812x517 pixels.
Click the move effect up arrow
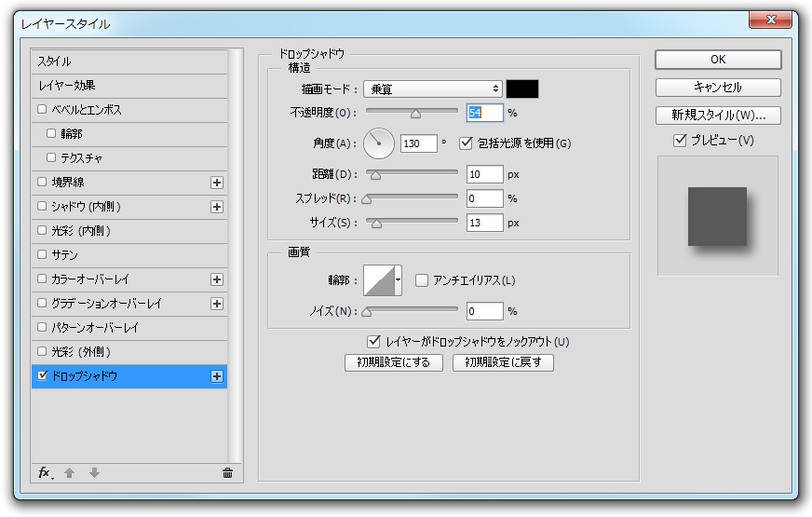coord(70,472)
